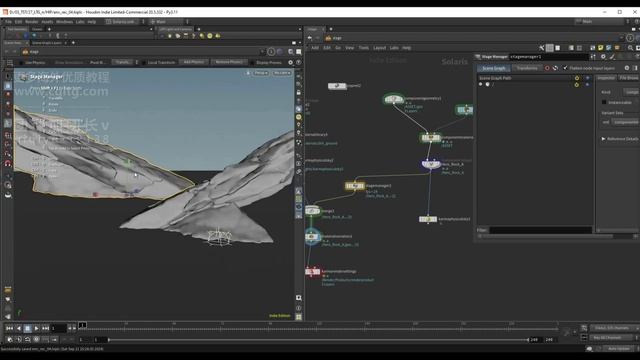Toggle the red record icon beside Transforms
The height and width of the screenshot is (360, 640).
547,68
